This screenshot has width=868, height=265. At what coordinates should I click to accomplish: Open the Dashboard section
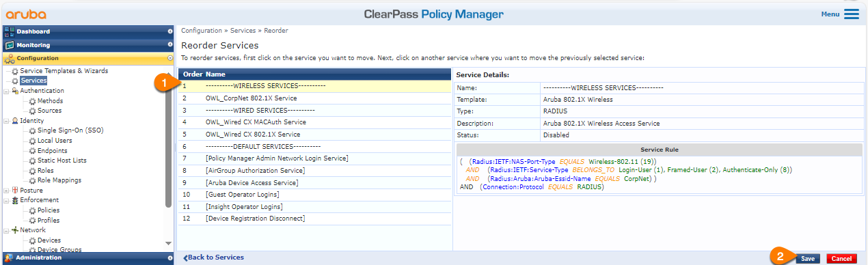pos(88,31)
